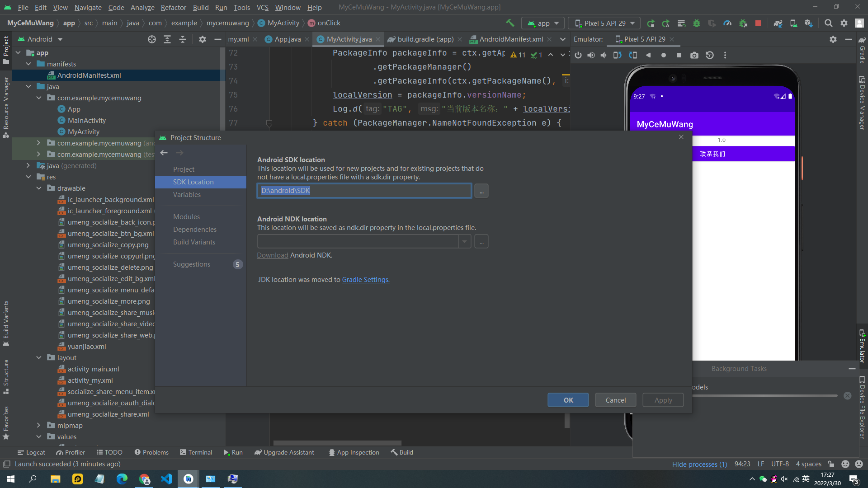Click the Debug app bug icon
Viewport: 868px width, 488px height.
[697, 23]
